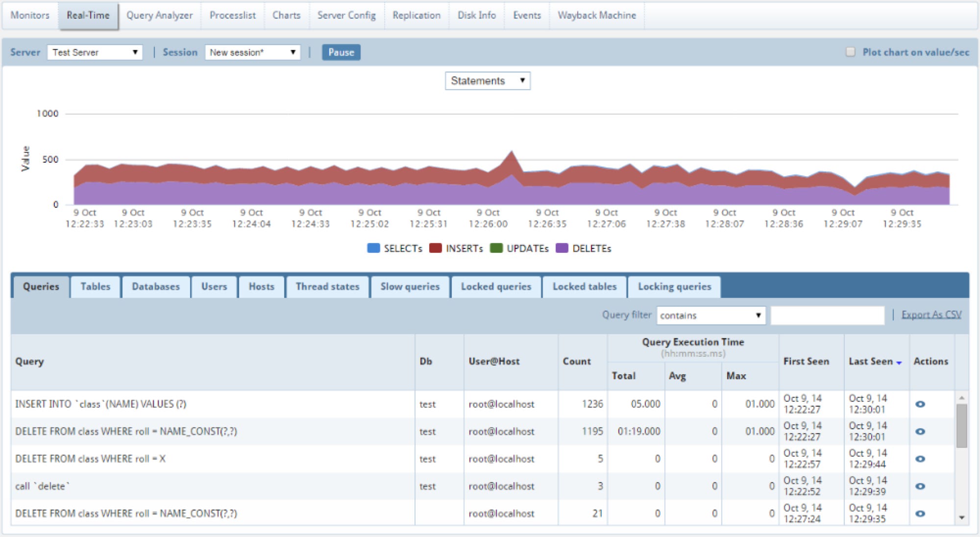Viewport: 980px width, 537px height.
Task: Click the count value 21
Action: [x=597, y=514]
